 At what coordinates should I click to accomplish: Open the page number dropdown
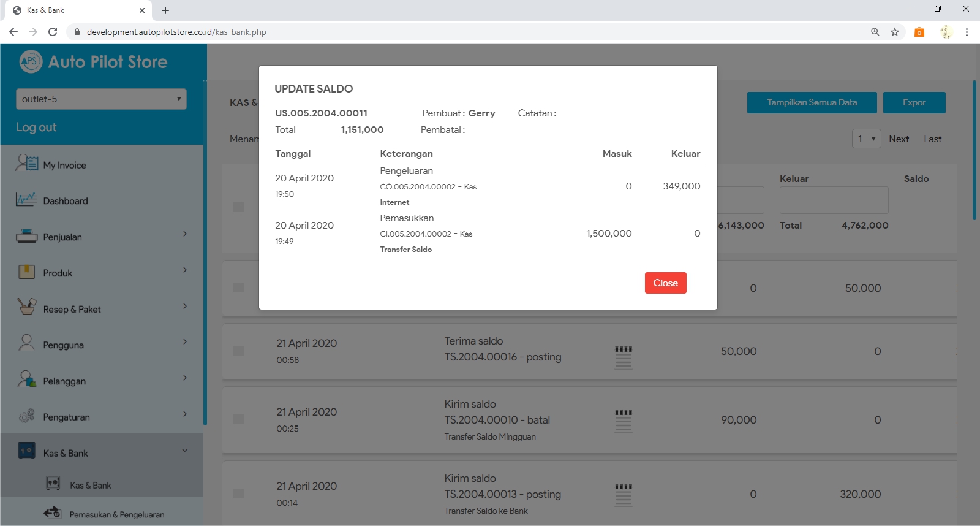[866, 139]
